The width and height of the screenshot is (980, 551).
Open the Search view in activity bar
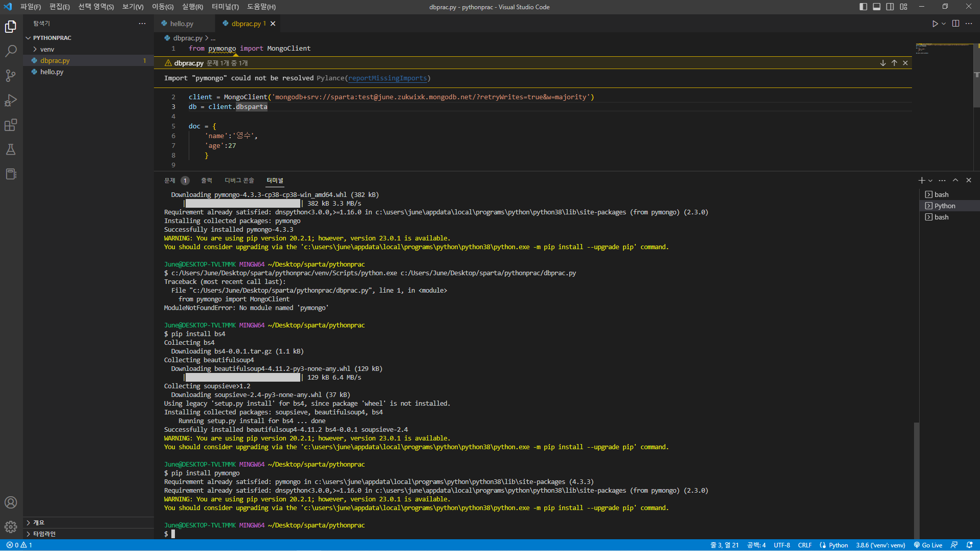pos(11,51)
